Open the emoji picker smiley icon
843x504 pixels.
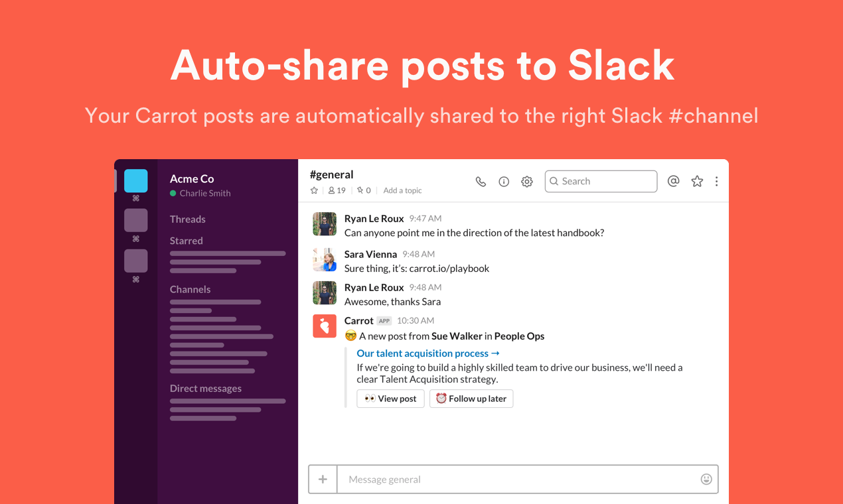706,479
